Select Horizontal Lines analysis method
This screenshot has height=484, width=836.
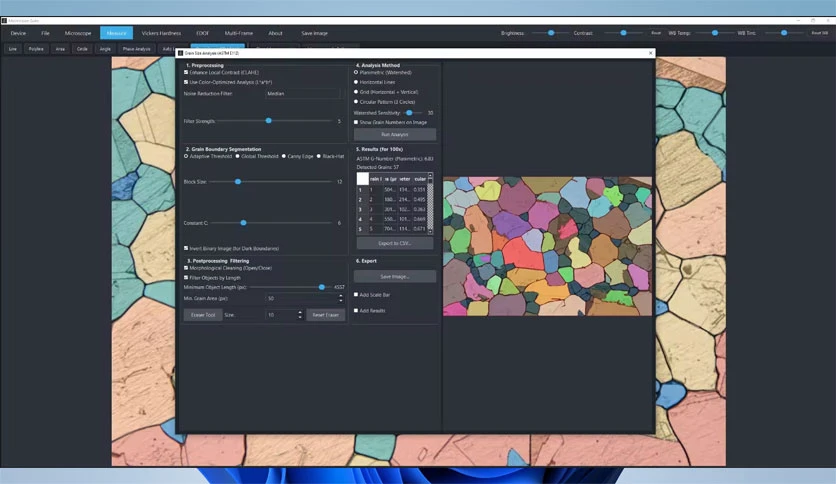(x=356, y=82)
